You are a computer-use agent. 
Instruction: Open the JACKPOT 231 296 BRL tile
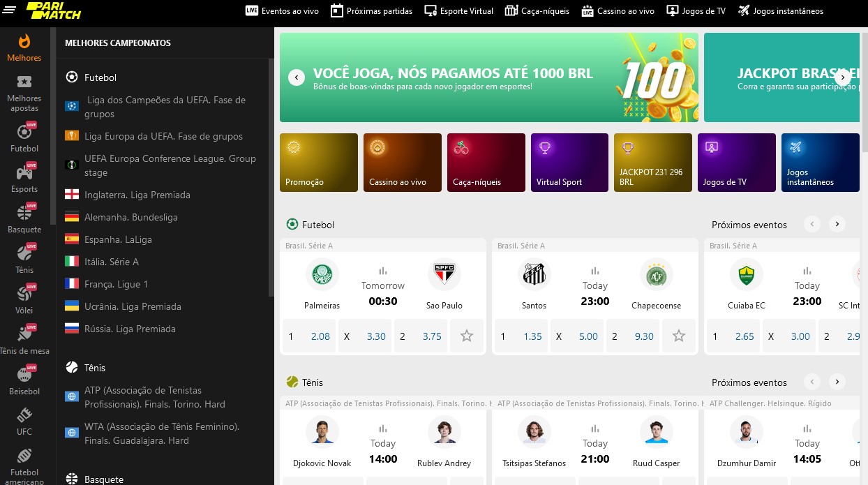[x=653, y=163]
